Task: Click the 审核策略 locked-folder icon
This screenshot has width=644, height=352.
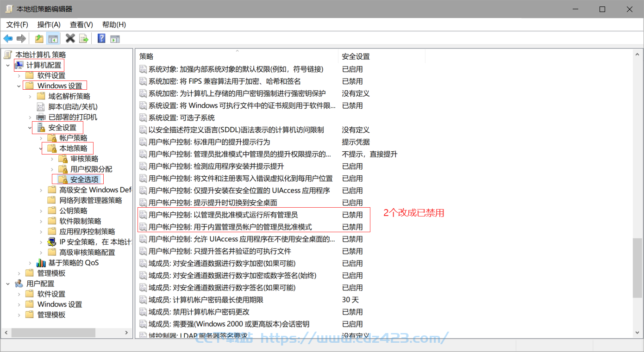Action: pyautogui.click(x=63, y=159)
